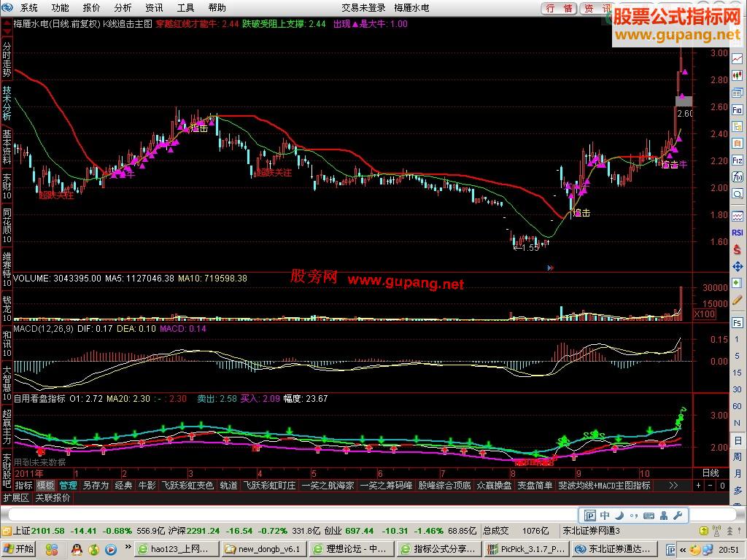Click the wavy indicator lines icon
747x560 pixels.
tap(737, 216)
